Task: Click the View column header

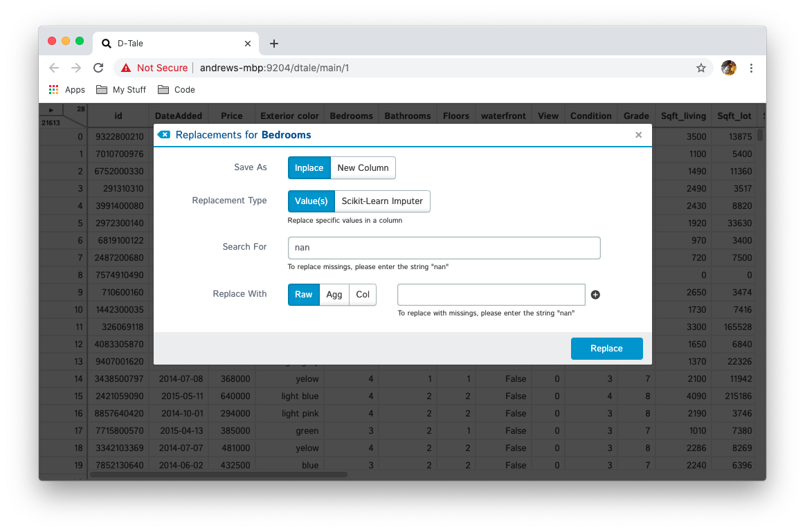Action: pyautogui.click(x=548, y=116)
